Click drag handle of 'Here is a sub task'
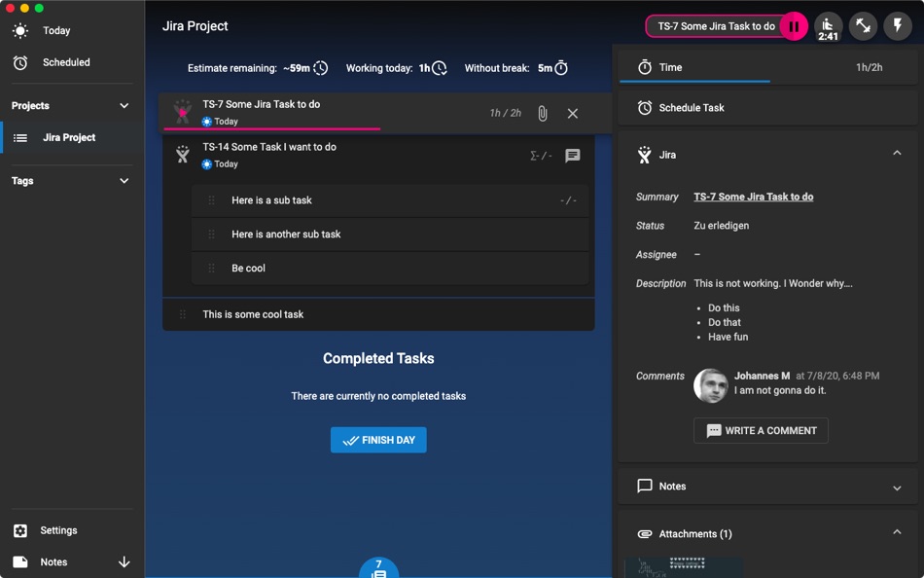The height and width of the screenshot is (578, 924). (x=212, y=200)
